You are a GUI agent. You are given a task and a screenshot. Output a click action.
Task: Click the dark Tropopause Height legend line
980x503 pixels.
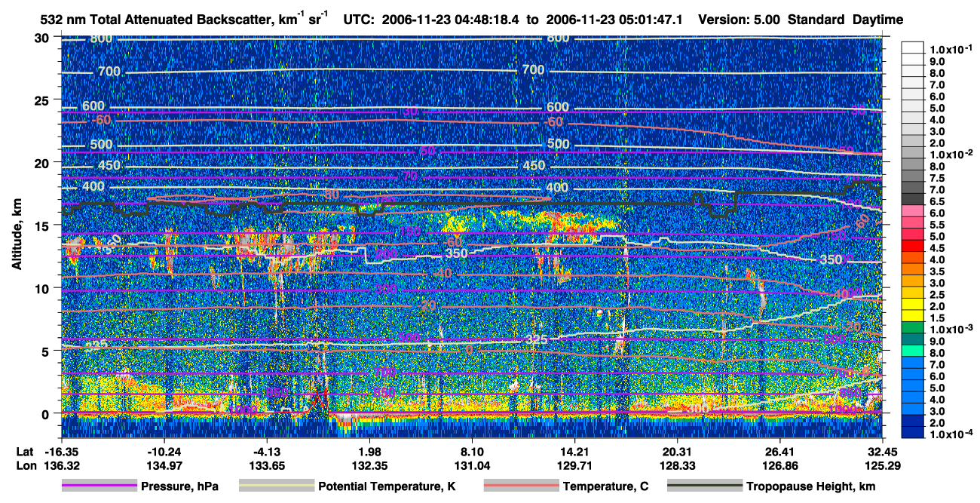705,486
